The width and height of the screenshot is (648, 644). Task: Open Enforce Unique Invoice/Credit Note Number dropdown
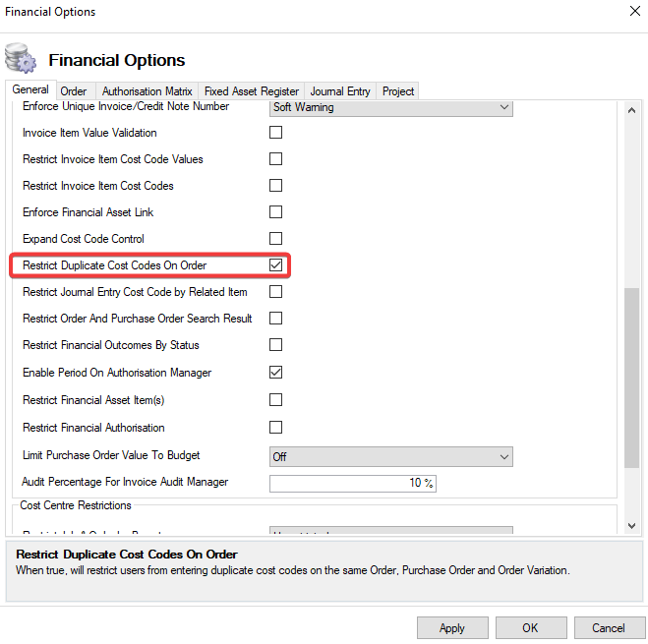tap(390, 107)
